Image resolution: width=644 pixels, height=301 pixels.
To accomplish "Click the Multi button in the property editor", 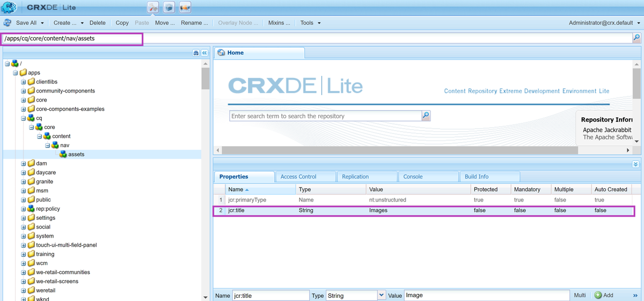I will pos(580,295).
